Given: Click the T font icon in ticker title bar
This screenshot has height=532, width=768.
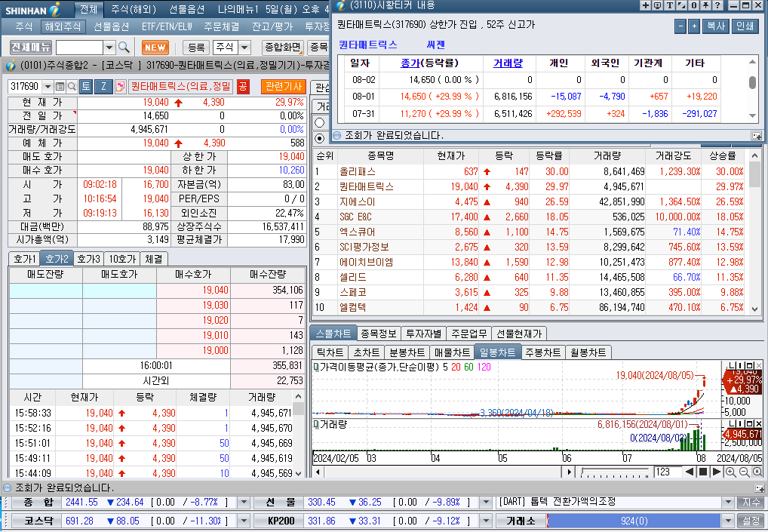Looking at the screenshot, I should click(x=670, y=6).
